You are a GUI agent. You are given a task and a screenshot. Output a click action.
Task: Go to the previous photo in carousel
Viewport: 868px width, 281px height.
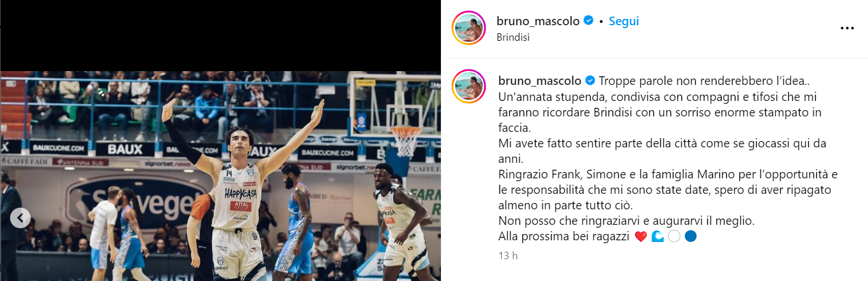click(21, 218)
